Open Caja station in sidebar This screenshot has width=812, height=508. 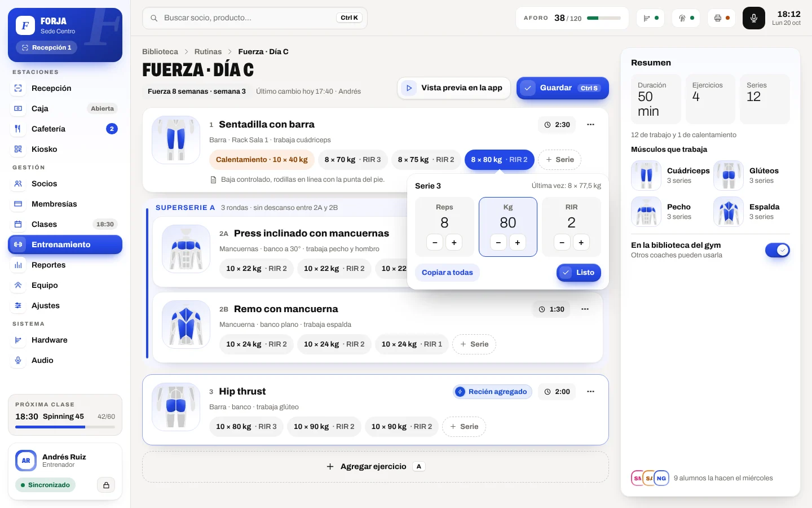pos(65,108)
